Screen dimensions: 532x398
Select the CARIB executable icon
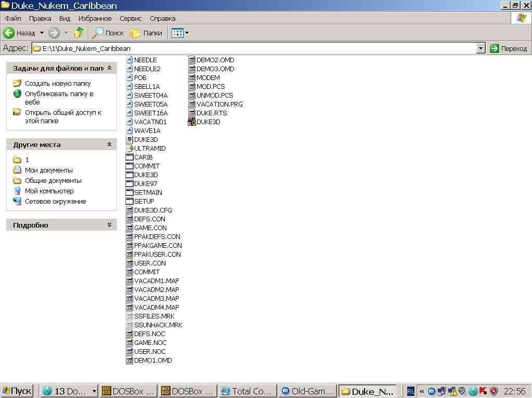[129, 157]
